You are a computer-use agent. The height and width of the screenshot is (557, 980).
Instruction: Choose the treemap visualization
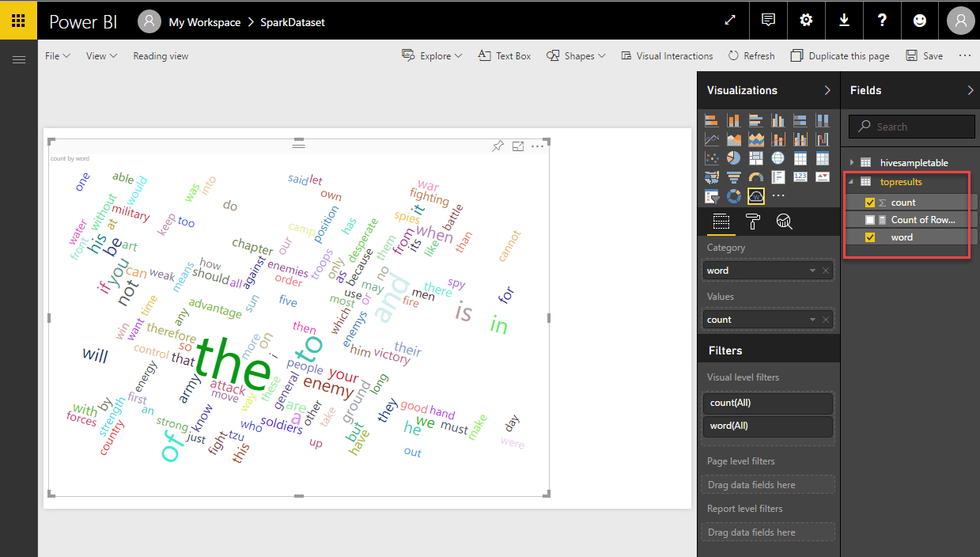pos(756,157)
